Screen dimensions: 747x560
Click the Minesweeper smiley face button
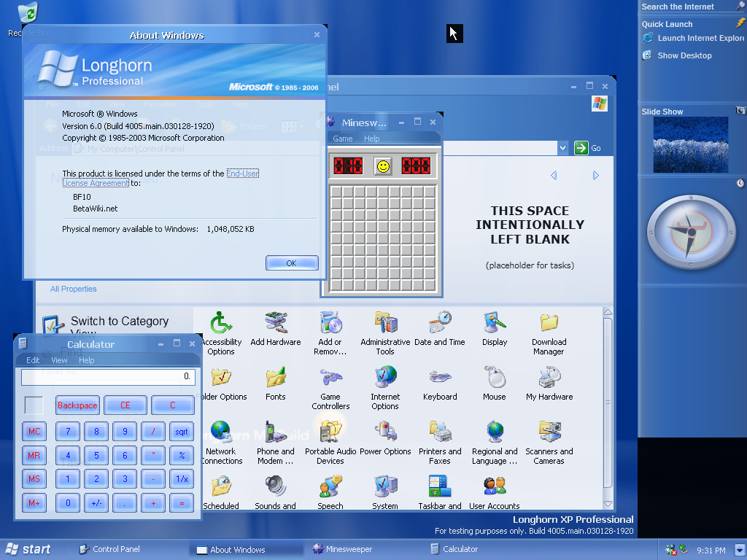(382, 166)
